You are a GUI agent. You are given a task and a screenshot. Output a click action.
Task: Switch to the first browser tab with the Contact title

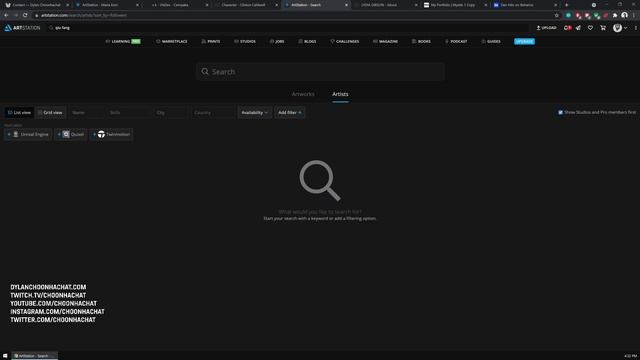(x=36, y=5)
